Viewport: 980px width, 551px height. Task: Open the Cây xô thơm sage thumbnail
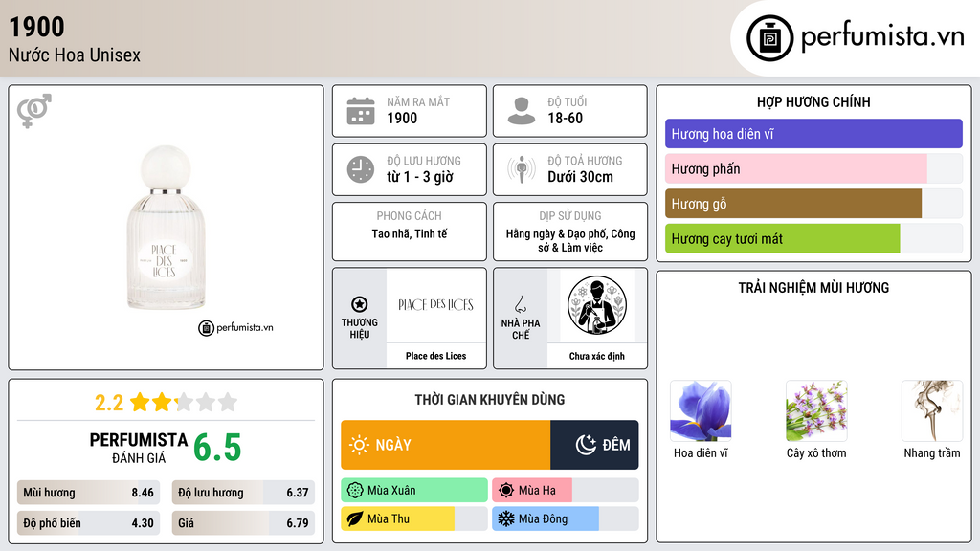tap(816, 411)
